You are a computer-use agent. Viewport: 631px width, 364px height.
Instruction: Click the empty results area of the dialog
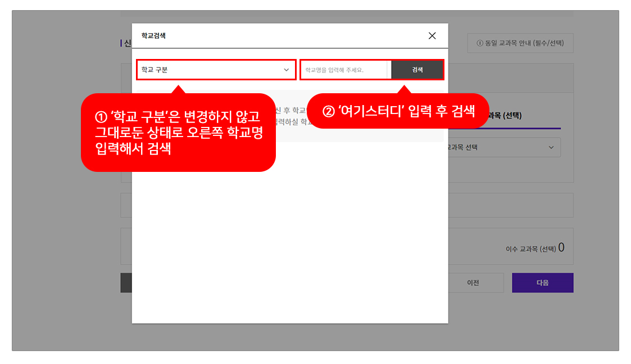coord(289,236)
